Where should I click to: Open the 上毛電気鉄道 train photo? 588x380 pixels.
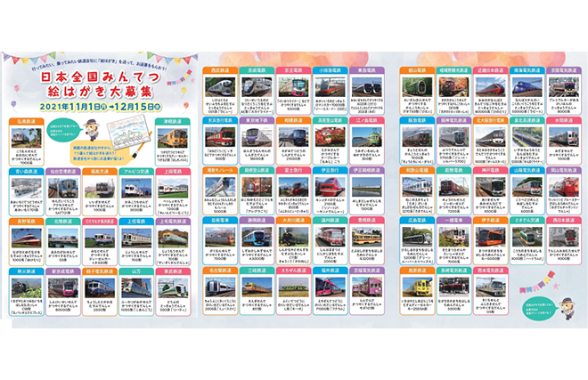pyautogui.click(x=173, y=238)
